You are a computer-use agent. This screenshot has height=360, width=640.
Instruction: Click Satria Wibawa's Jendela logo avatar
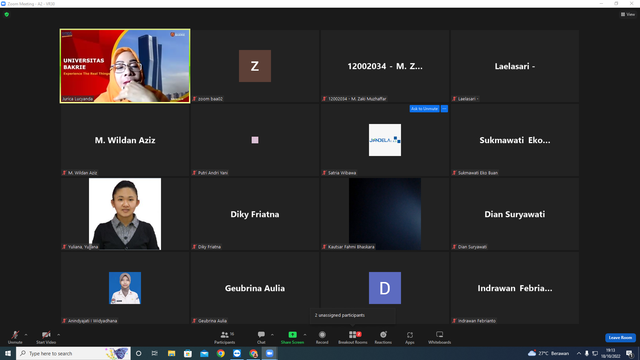385,140
